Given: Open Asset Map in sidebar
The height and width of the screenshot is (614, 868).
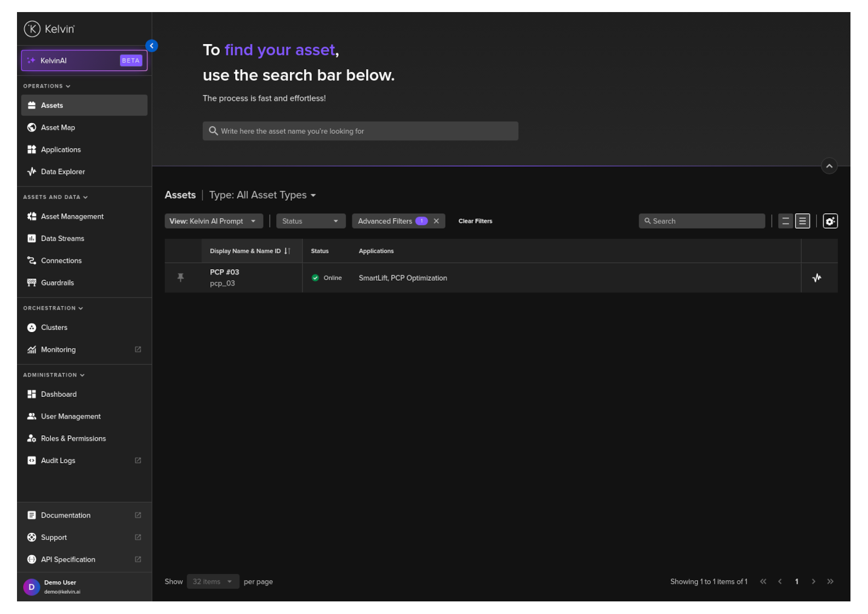Looking at the screenshot, I should [58, 128].
